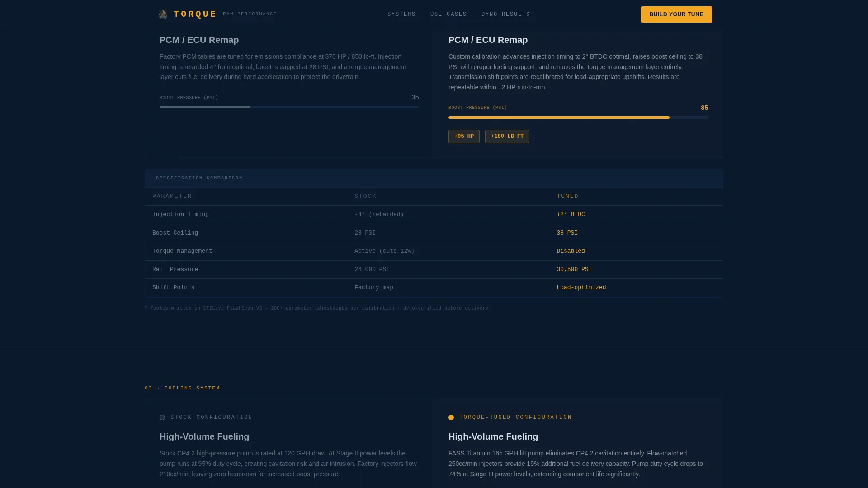Click the stock boost pressure bar at 35
This screenshot has height=488, width=868.
[x=289, y=107]
